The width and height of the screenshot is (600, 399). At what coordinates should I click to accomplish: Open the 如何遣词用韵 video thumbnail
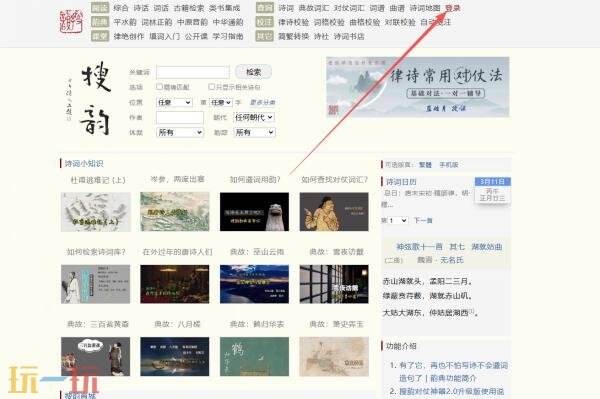point(254,212)
